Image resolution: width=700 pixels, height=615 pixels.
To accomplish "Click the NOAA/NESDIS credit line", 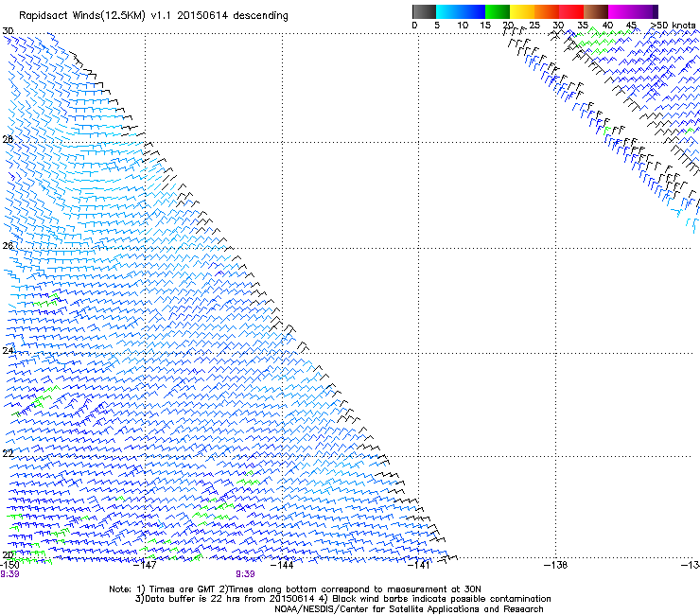I will point(409,609).
